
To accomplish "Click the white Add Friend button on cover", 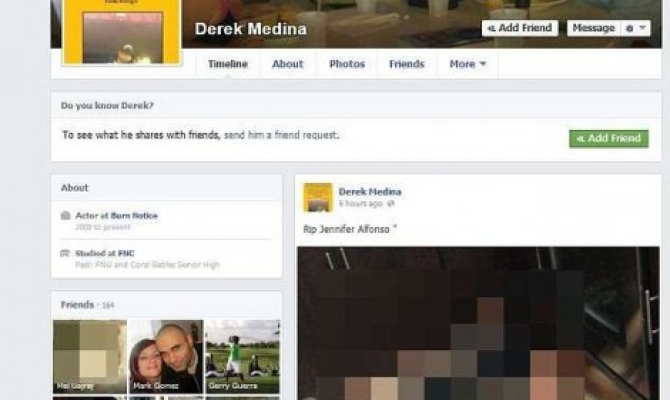I will [x=520, y=28].
